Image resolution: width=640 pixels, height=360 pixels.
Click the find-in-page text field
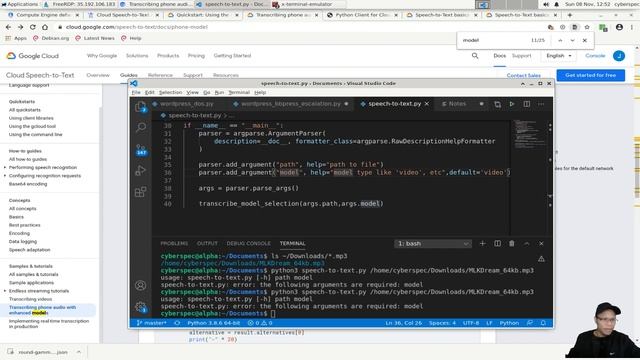click(494, 40)
